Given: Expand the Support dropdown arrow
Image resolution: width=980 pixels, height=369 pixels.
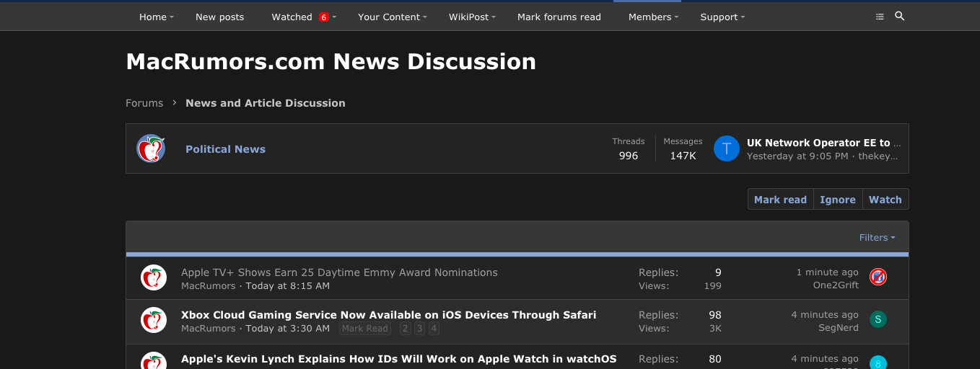Looking at the screenshot, I should (743, 17).
